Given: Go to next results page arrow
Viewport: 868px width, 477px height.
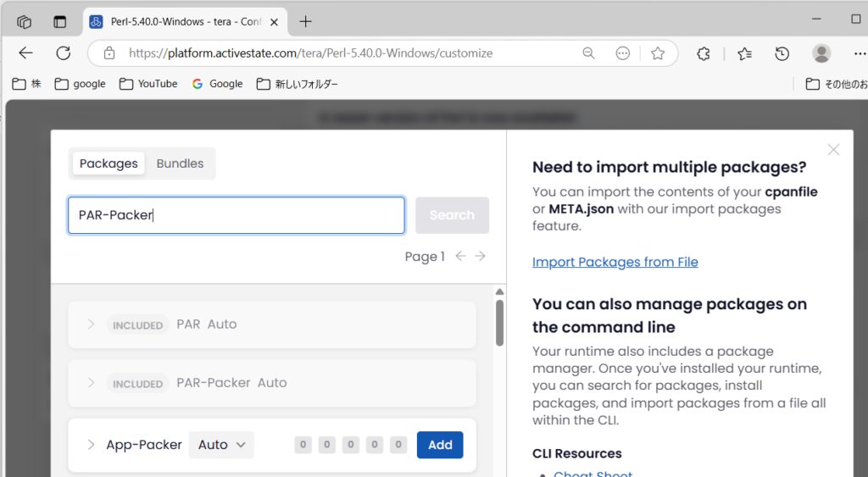Looking at the screenshot, I should pyautogui.click(x=481, y=256).
